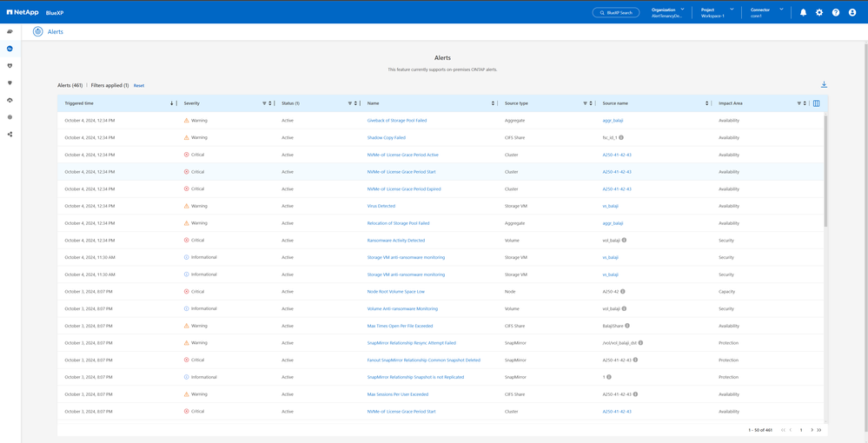Toggle sort on the Triggered time column

pos(172,103)
